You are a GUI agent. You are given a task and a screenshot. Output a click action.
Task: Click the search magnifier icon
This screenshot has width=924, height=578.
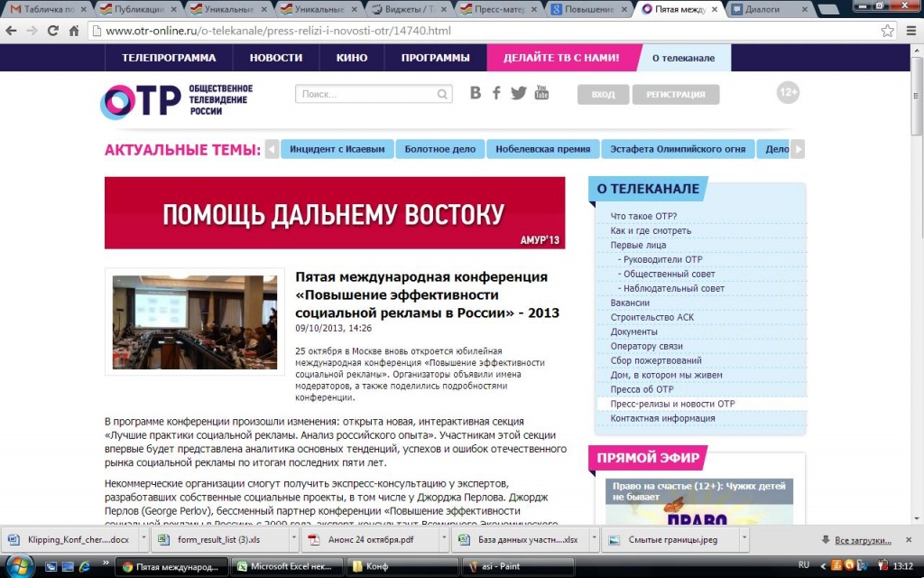click(442, 94)
